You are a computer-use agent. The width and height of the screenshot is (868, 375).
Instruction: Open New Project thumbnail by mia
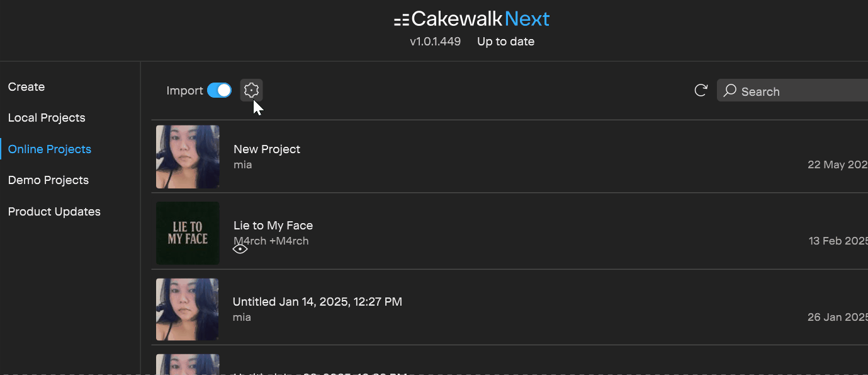[188, 157]
